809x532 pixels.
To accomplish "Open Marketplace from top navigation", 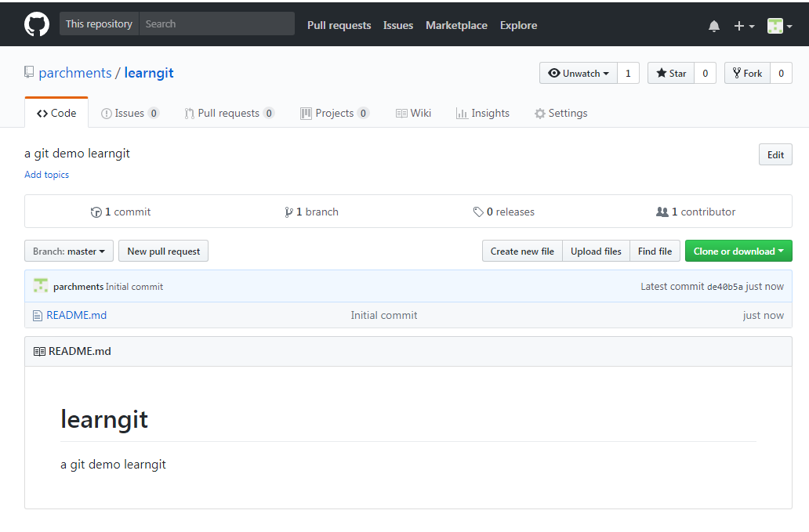I will click(456, 25).
